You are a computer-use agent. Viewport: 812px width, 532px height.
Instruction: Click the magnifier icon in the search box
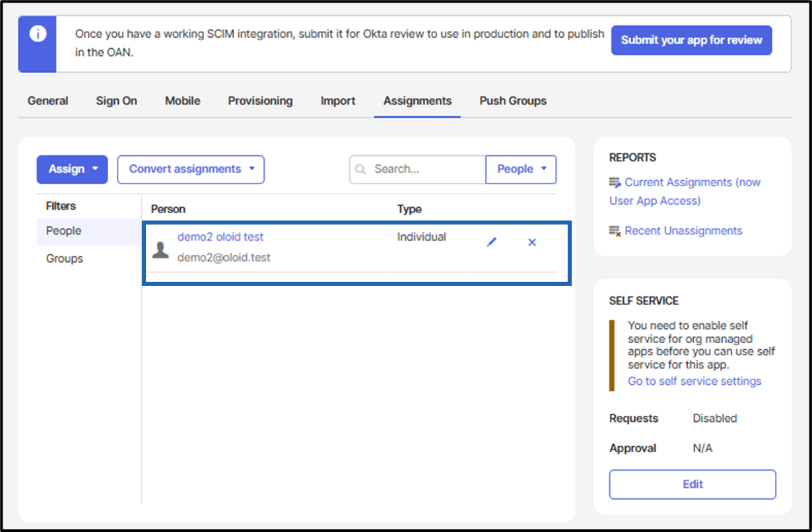[360, 170]
